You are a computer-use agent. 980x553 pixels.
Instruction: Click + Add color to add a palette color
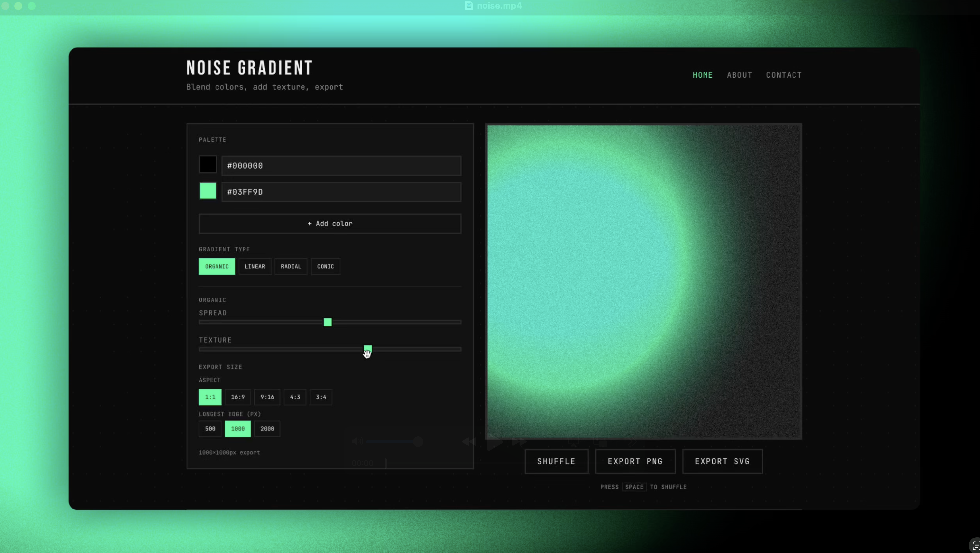[330, 223]
